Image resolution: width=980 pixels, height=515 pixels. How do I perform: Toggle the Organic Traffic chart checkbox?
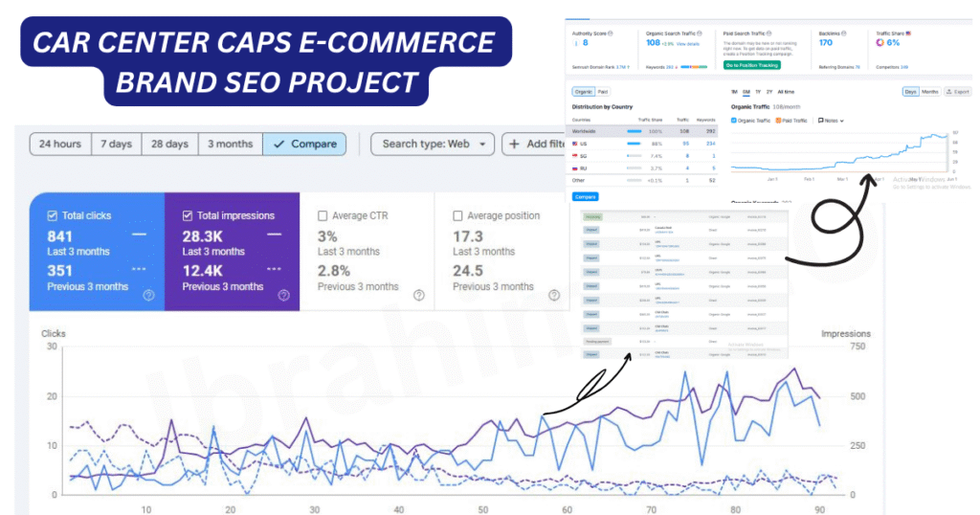point(733,121)
